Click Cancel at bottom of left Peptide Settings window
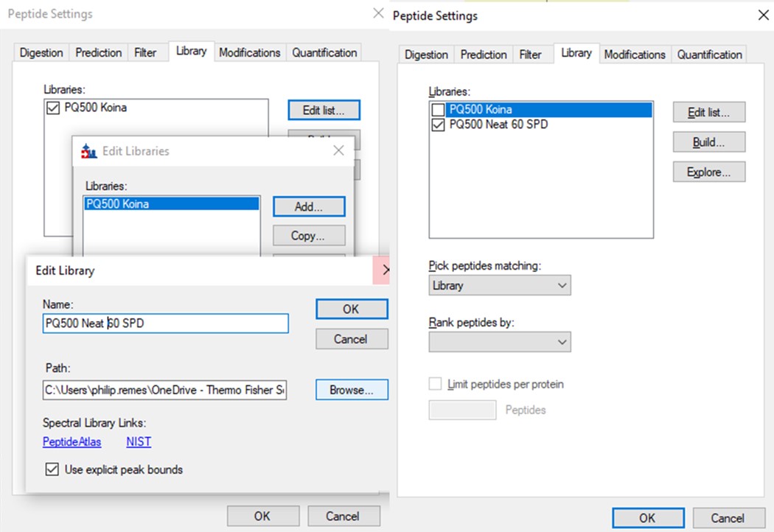Viewport: 774px width, 532px height. pyautogui.click(x=344, y=517)
